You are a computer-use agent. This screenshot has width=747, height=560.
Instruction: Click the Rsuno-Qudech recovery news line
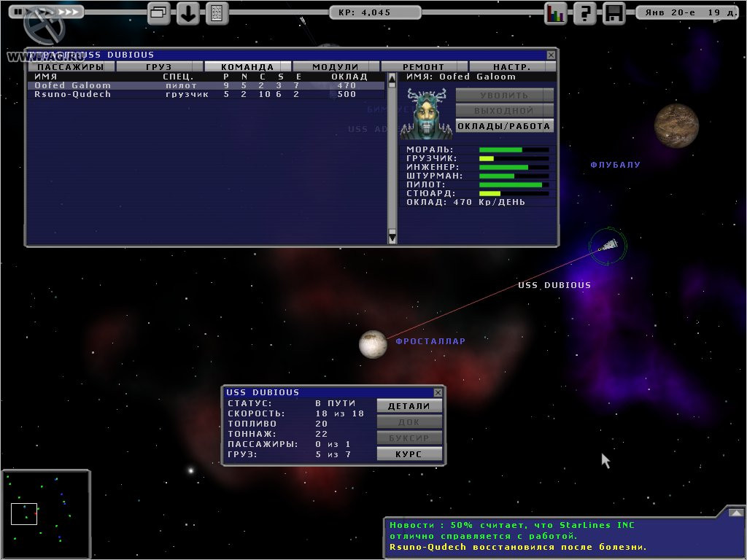519,547
